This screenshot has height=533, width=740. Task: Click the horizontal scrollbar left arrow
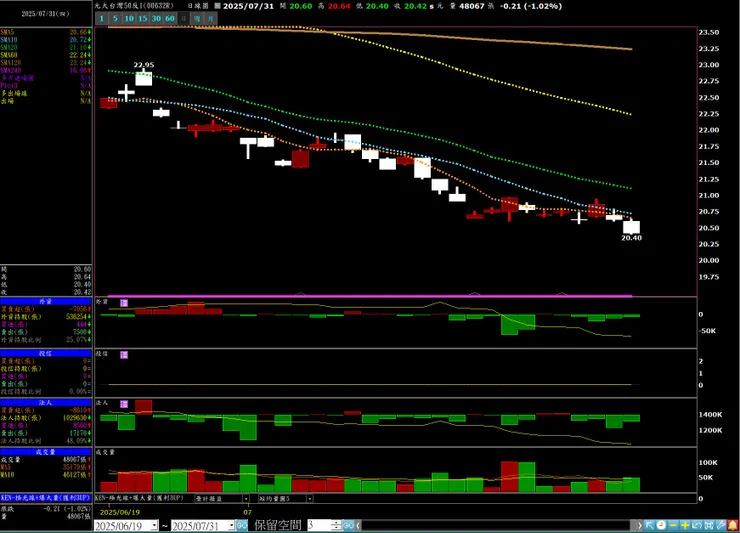(x=358, y=525)
